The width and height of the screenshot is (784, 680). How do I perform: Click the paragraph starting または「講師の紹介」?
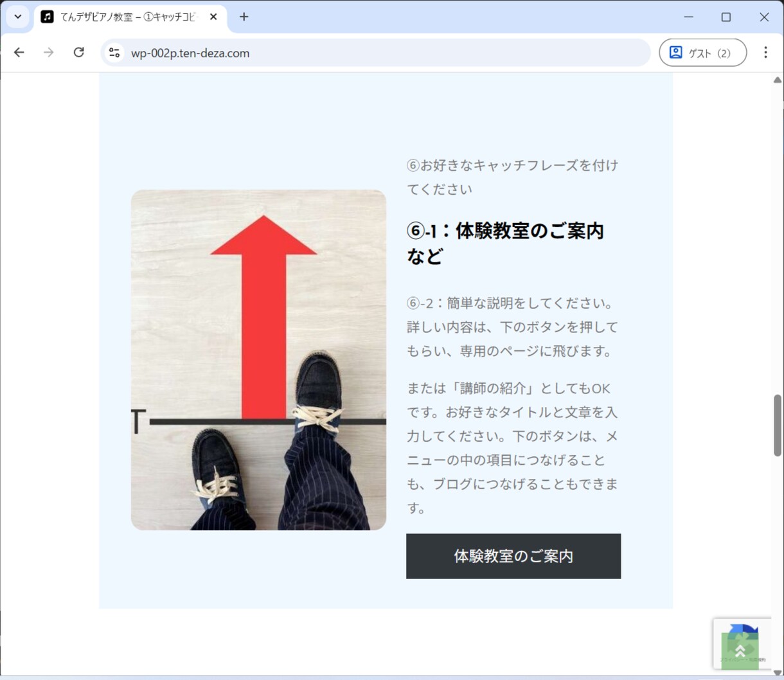pos(512,448)
